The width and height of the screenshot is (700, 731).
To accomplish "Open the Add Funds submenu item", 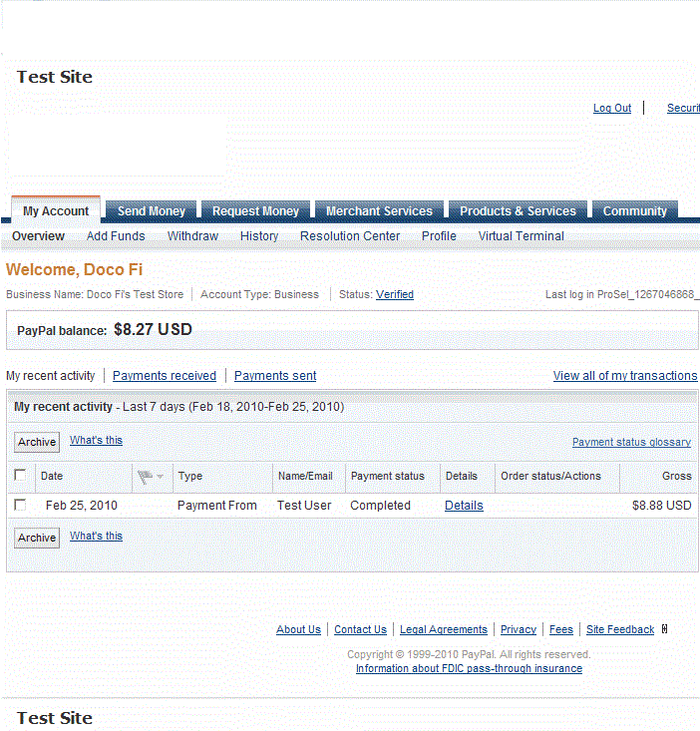I will (116, 236).
